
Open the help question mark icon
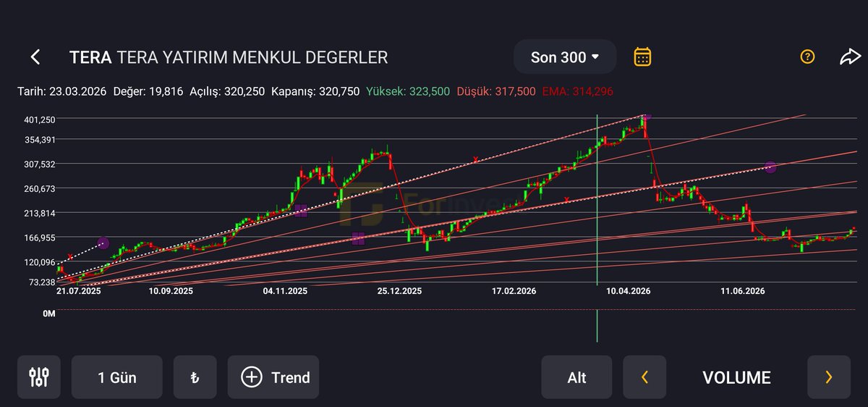808,56
